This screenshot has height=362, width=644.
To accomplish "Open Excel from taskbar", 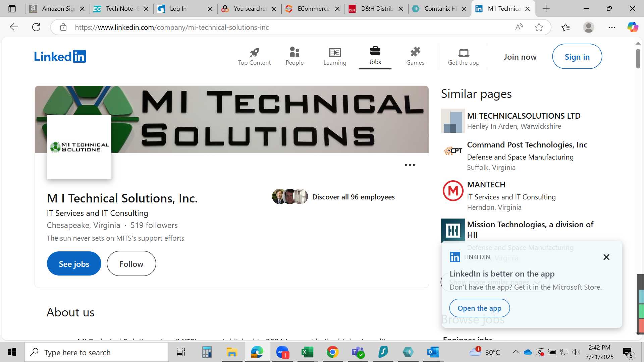I will point(307,352).
